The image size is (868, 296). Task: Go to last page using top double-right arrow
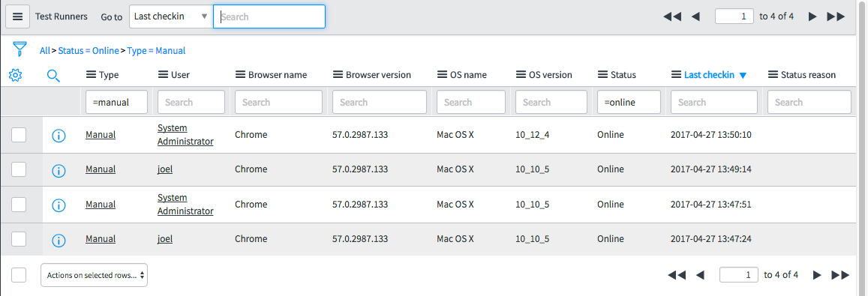tap(836, 16)
